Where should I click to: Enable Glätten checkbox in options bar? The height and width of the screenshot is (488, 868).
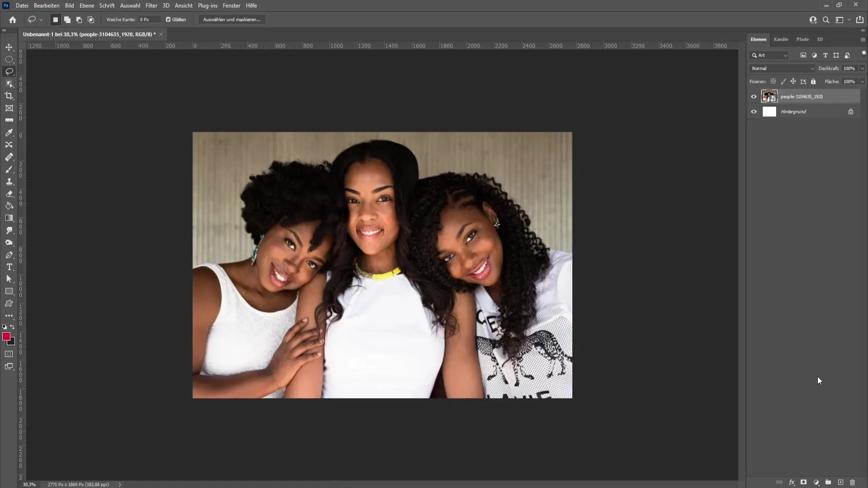[169, 20]
